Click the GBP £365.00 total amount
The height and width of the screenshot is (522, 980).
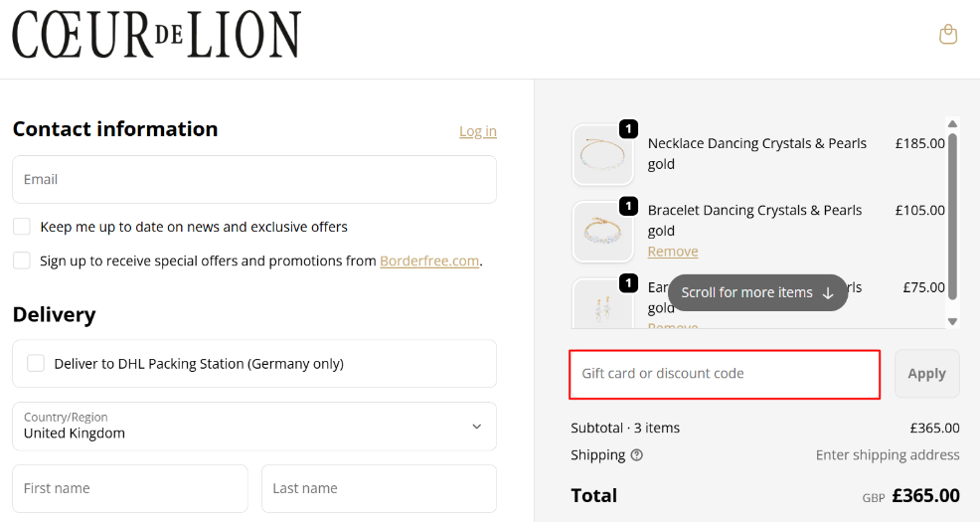(910, 496)
